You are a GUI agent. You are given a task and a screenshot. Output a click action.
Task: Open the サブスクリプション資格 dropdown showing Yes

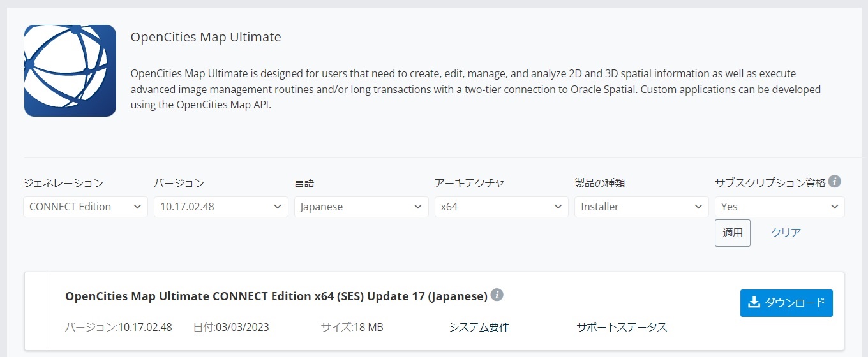click(x=780, y=207)
